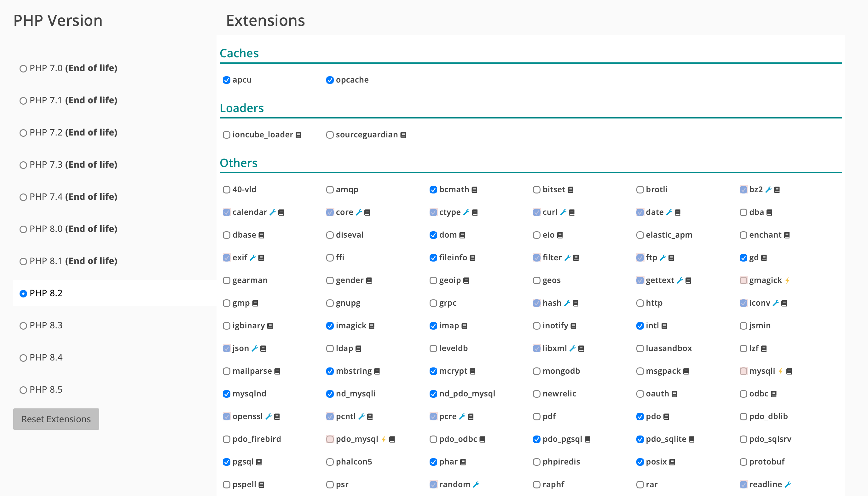Click the wrench icon next to core
The width and height of the screenshot is (868, 496).
(x=359, y=213)
